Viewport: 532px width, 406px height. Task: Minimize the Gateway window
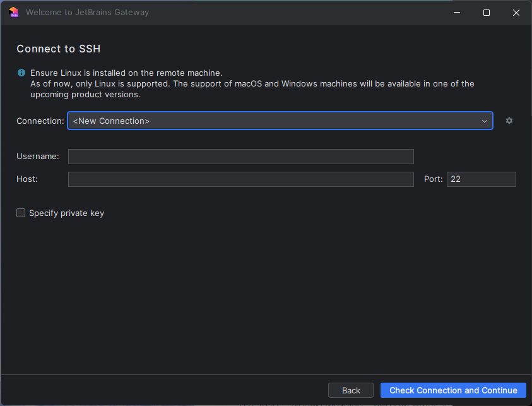pyautogui.click(x=457, y=13)
